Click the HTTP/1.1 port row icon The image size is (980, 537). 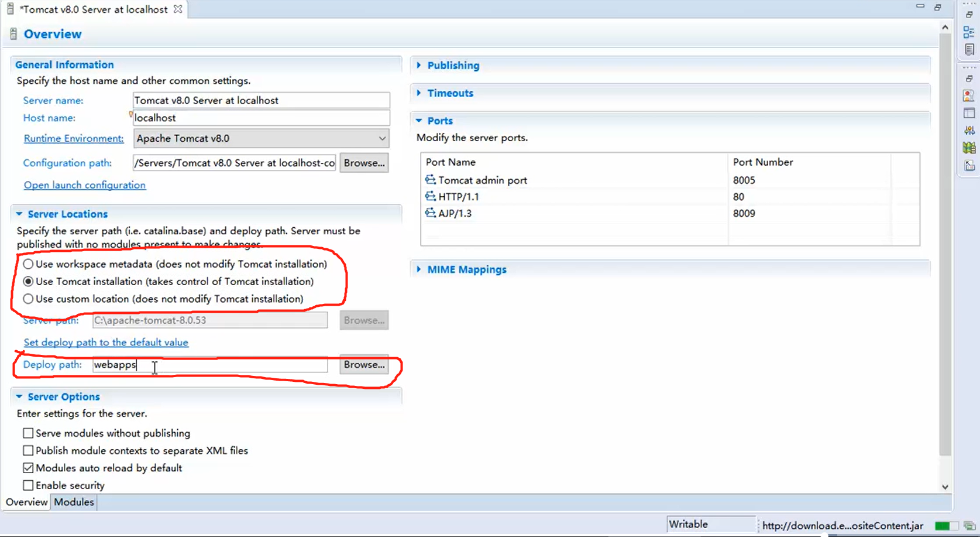tap(431, 196)
